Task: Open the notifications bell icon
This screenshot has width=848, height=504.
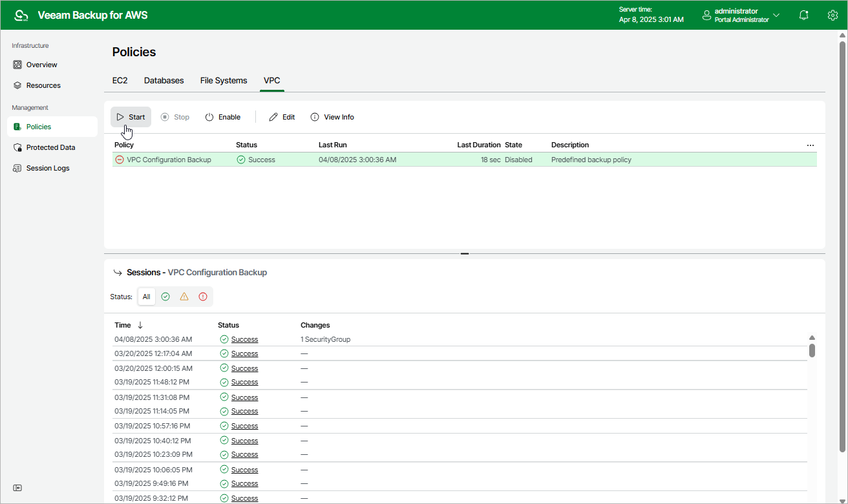Action: point(803,15)
